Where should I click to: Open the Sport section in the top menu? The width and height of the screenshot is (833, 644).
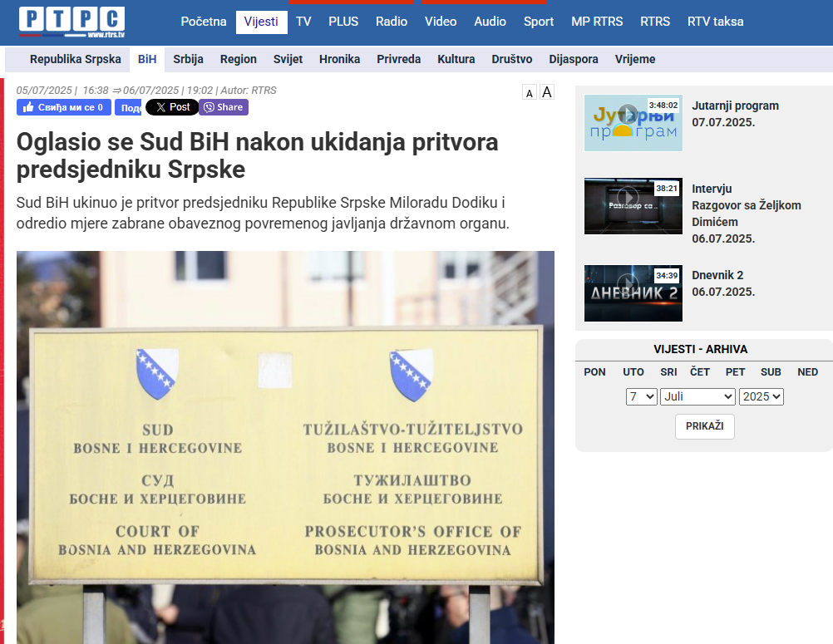click(539, 22)
